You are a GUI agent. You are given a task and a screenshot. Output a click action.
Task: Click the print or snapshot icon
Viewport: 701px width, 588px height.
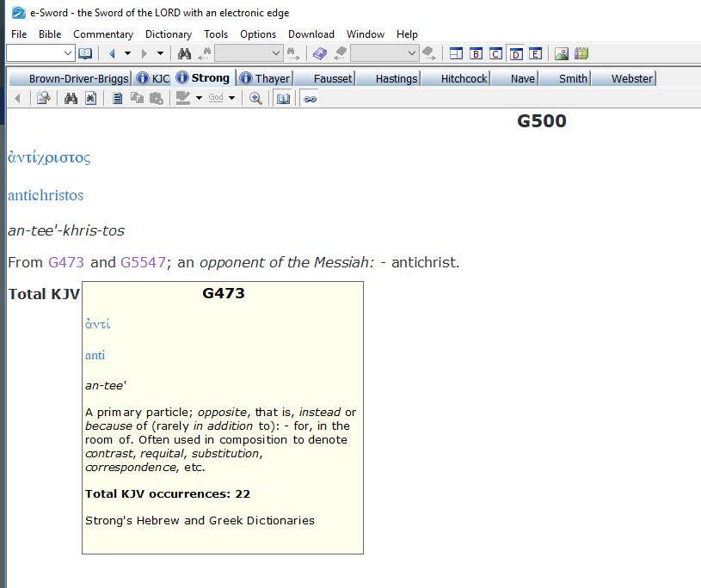(156, 98)
